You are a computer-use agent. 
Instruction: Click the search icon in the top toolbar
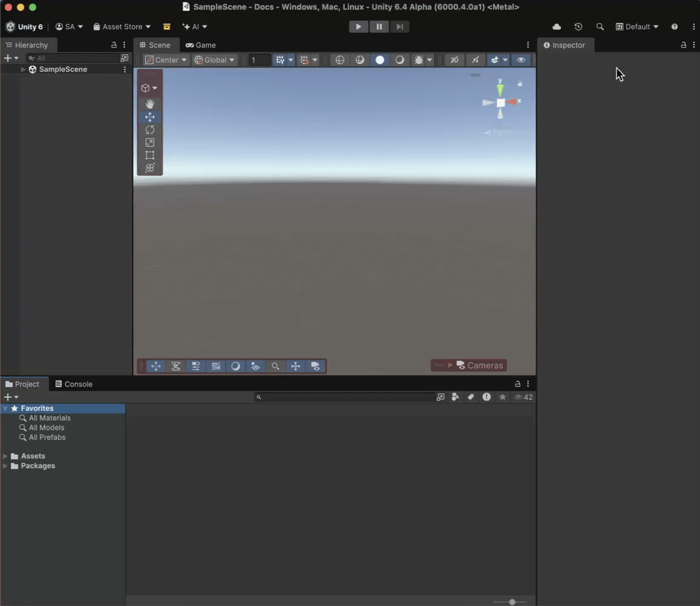[600, 27]
